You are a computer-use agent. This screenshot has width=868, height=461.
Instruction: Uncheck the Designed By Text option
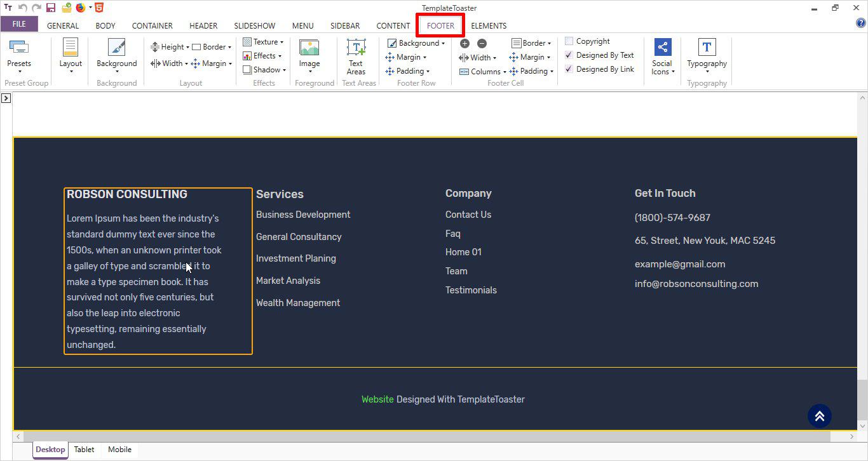(569, 55)
